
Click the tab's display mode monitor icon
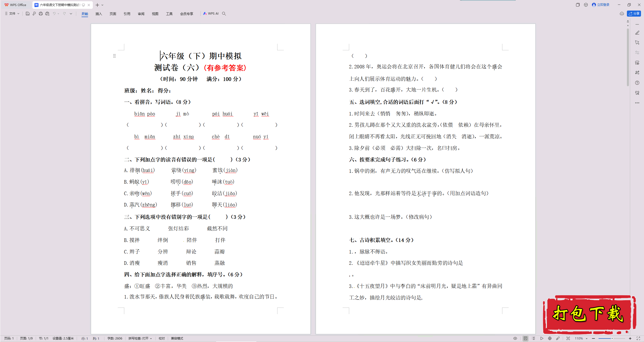tap(84, 5)
